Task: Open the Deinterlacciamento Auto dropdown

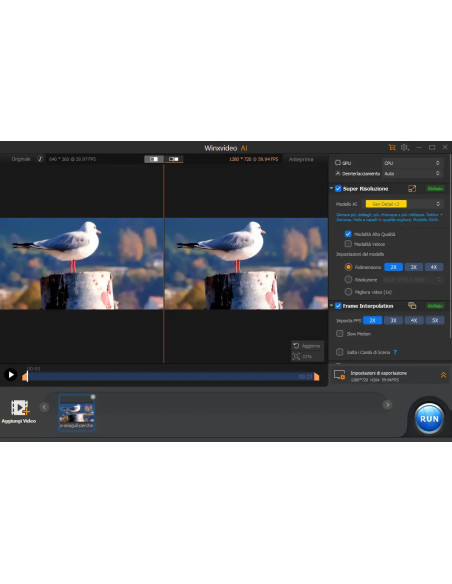Action: [412, 174]
